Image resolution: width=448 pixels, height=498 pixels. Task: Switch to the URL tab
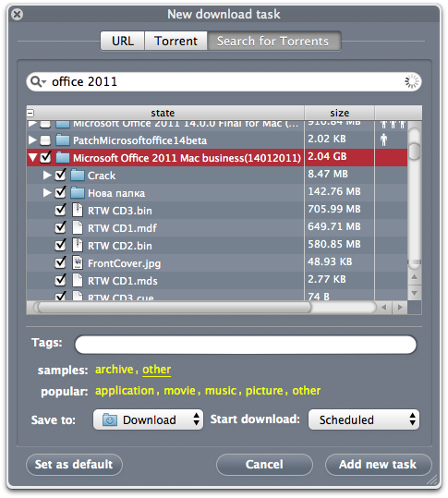pos(123,41)
